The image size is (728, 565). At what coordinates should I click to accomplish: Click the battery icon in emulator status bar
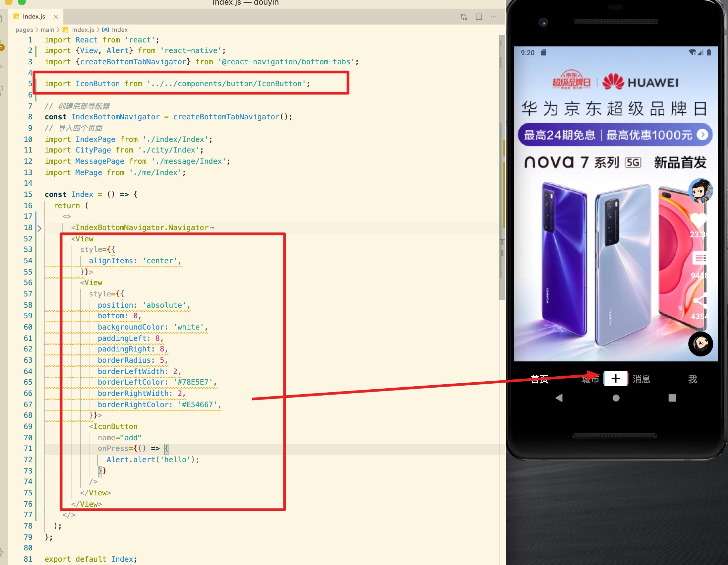tap(709, 52)
